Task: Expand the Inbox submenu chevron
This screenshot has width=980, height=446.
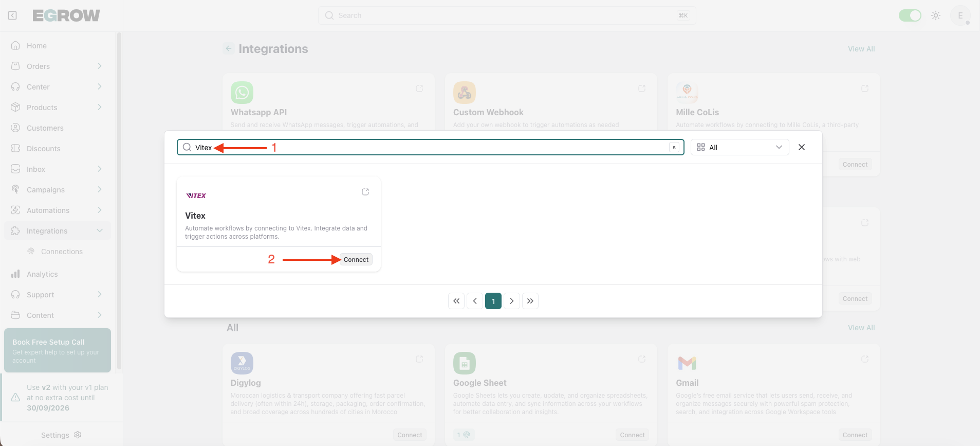Action: (x=100, y=169)
